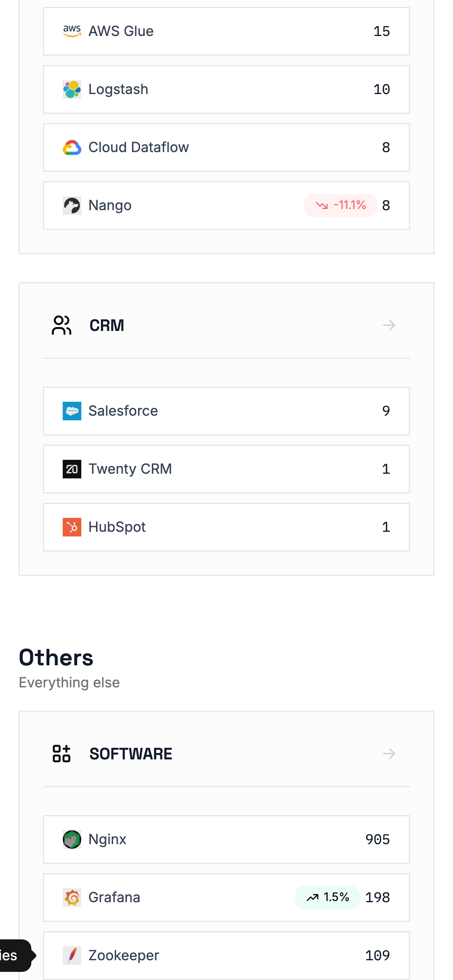The width and height of the screenshot is (453, 980).
Task: Open the Zookeeper row
Action: point(226,956)
